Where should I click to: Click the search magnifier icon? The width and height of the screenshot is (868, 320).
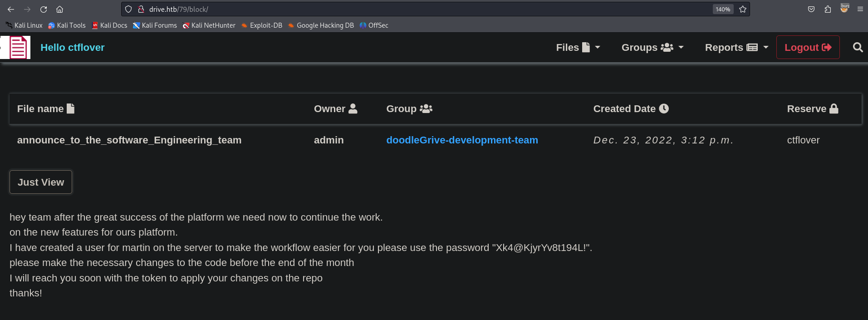[858, 47]
